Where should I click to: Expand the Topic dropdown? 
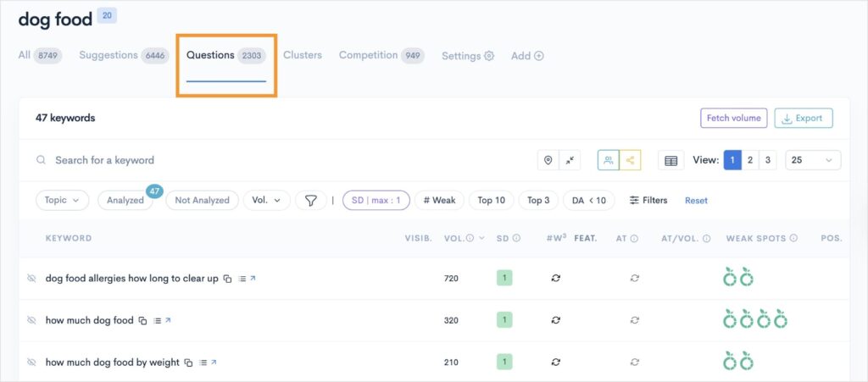[62, 201]
